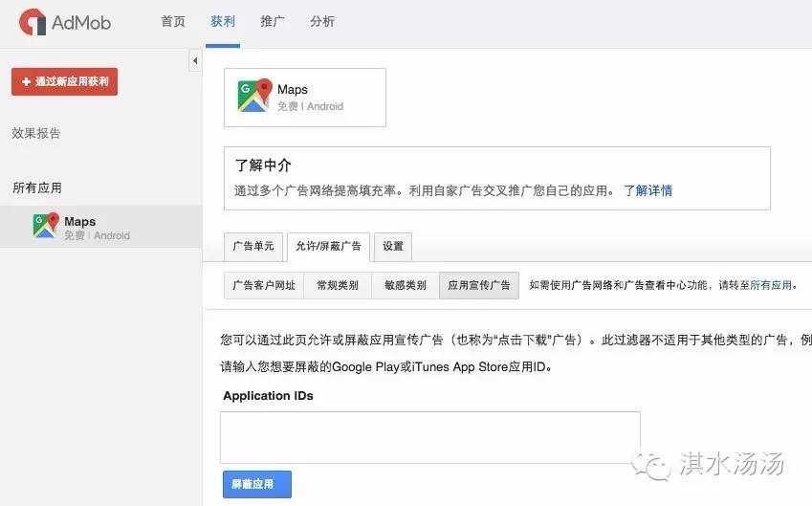812x506 pixels.
Task: Open 效果报告 in the sidebar
Action: [x=36, y=133]
